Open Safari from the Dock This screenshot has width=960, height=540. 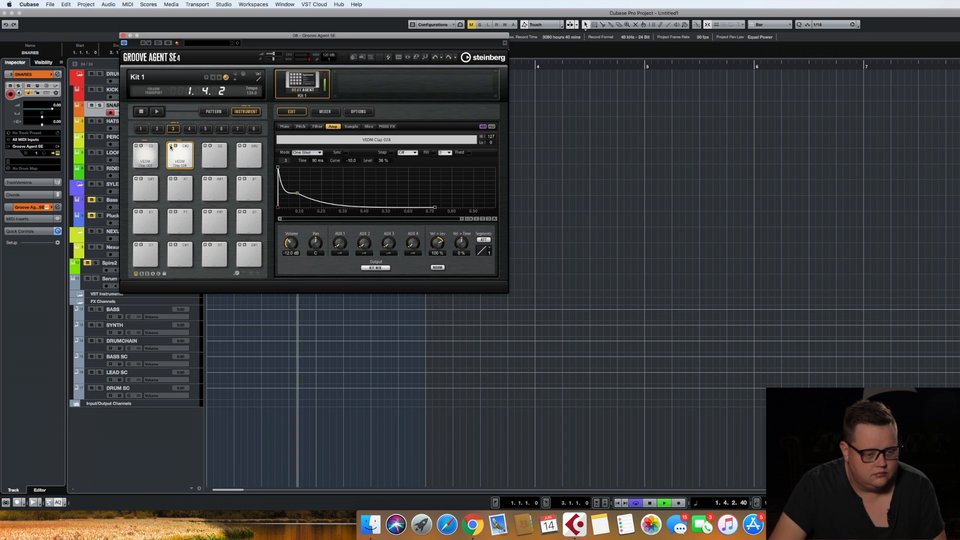(447, 525)
